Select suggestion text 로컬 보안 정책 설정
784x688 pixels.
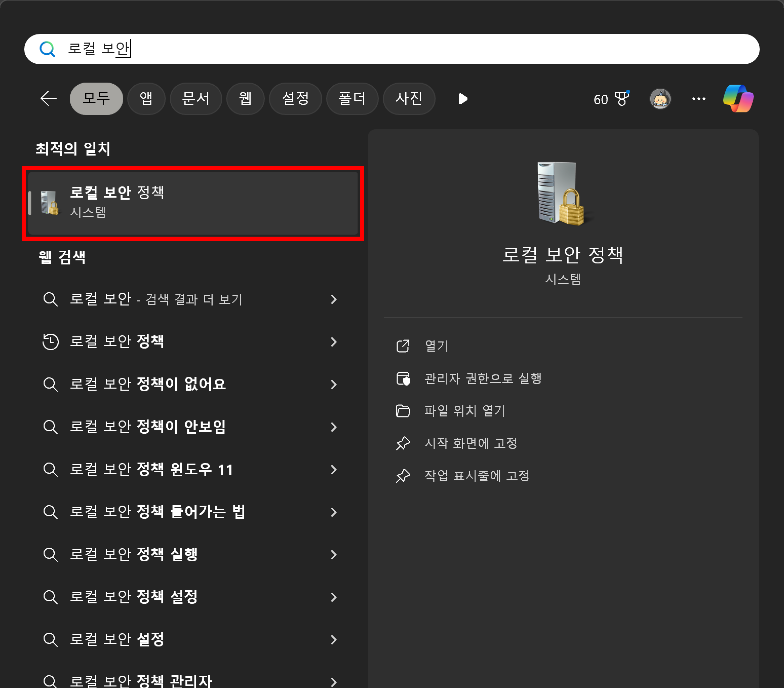133,598
